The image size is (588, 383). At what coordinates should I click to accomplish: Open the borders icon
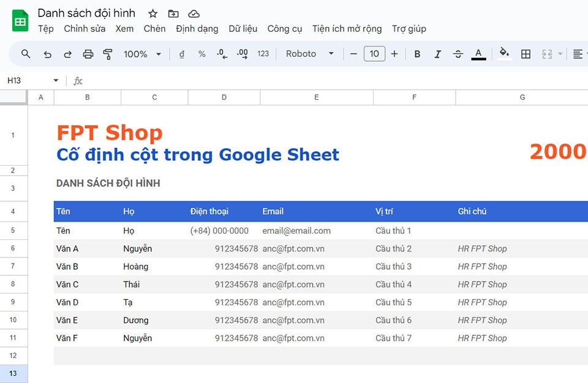(526, 54)
